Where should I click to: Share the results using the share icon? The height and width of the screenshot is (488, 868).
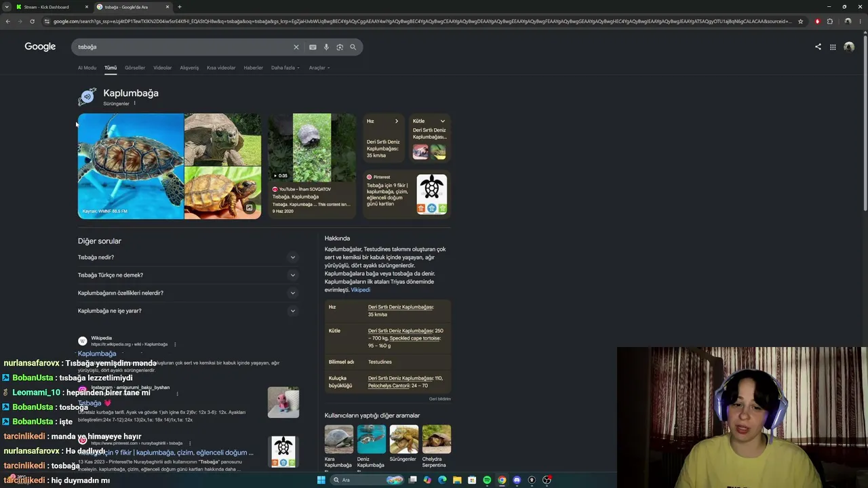pyautogui.click(x=818, y=47)
